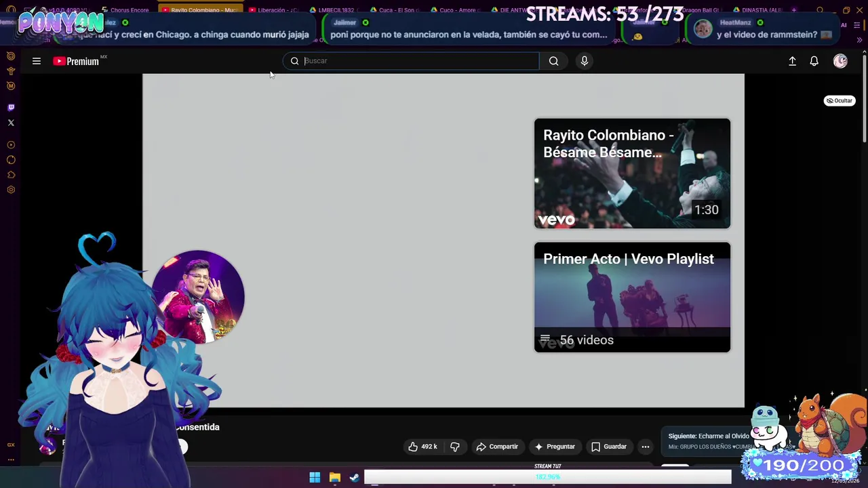
Task: Submit search with magnifier button
Action: (554, 61)
